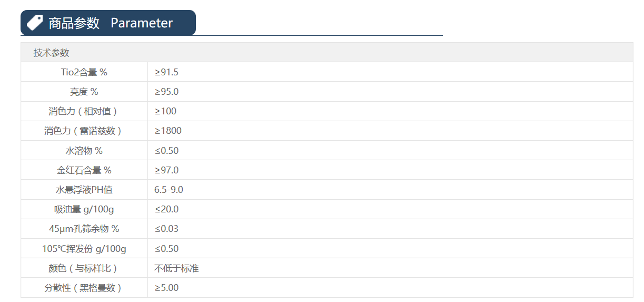Click the ≥95.0 brightness value
Viewport: 644px width, 302px height.
[x=166, y=92]
